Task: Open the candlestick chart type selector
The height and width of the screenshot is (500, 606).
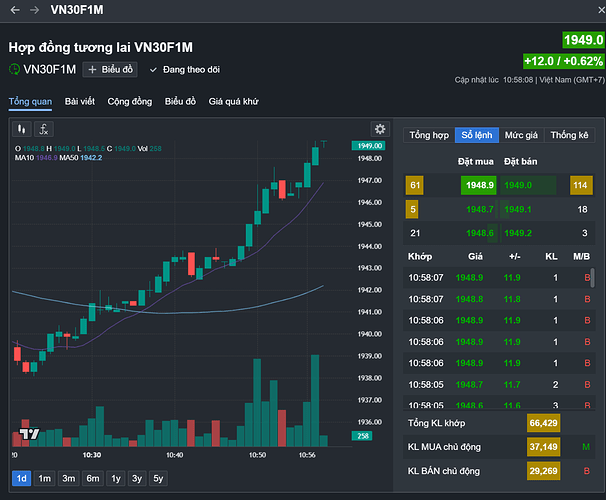Action: (22, 129)
